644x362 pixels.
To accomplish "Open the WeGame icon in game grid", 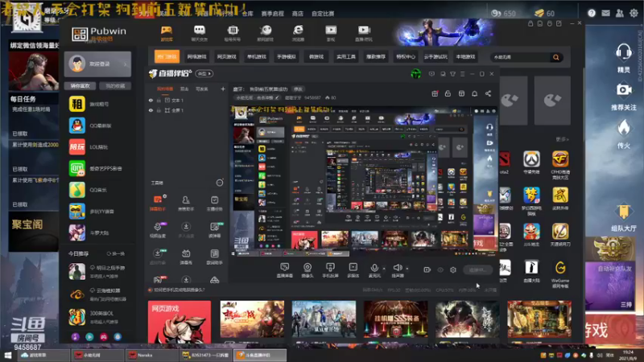I will point(560,269).
